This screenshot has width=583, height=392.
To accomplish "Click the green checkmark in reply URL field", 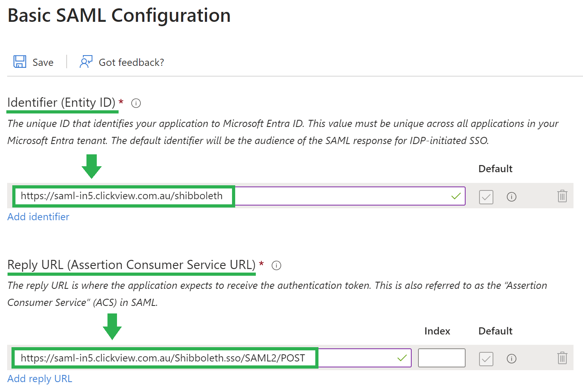I will pyautogui.click(x=402, y=358).
